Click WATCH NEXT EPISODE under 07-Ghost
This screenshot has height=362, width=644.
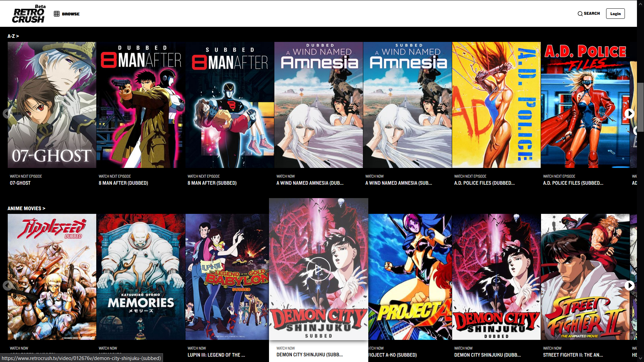click(26, 176)
